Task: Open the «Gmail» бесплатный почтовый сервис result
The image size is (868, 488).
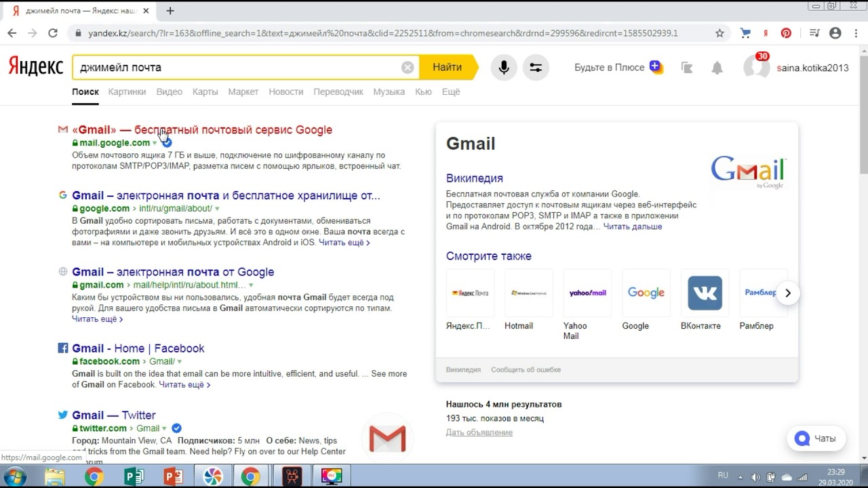Action: [x=202, y=129]
